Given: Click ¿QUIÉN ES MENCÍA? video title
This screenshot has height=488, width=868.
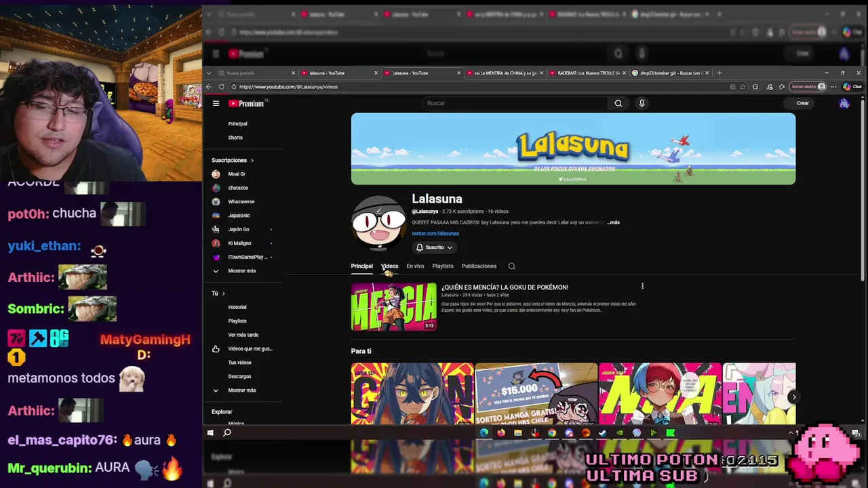Looking at the screenshot, I should tap(505, 287).
